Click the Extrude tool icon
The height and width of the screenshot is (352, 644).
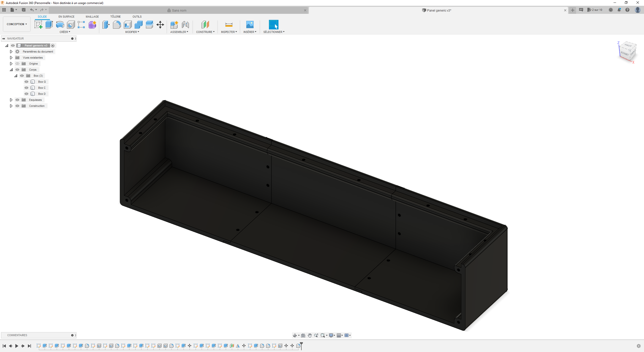(49, 25)
